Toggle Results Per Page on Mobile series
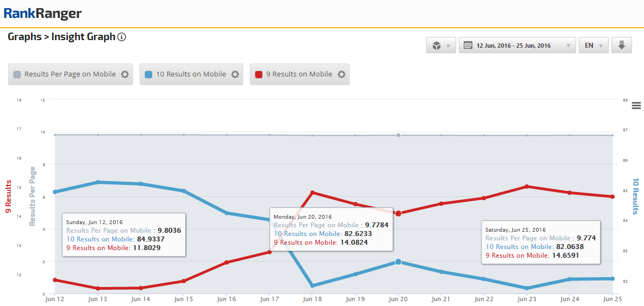Image resolution: width=644 pixels, height=306 pixels. (x=71, y=74)
